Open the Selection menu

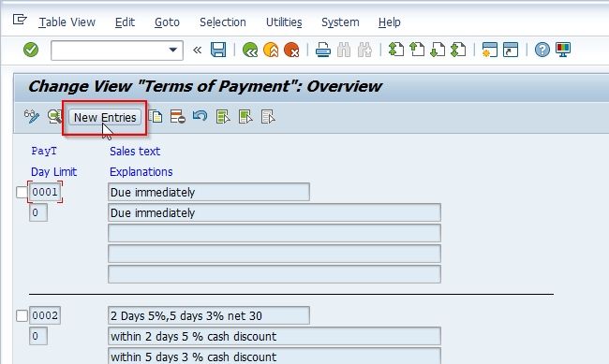pyautogui.click(x=223, y=22)
